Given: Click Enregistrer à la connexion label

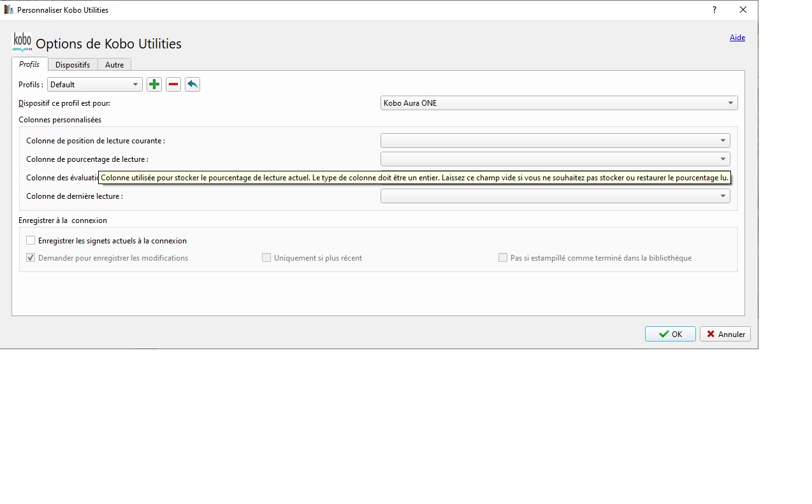Looking at the screenshot, I should click(63, 220).
